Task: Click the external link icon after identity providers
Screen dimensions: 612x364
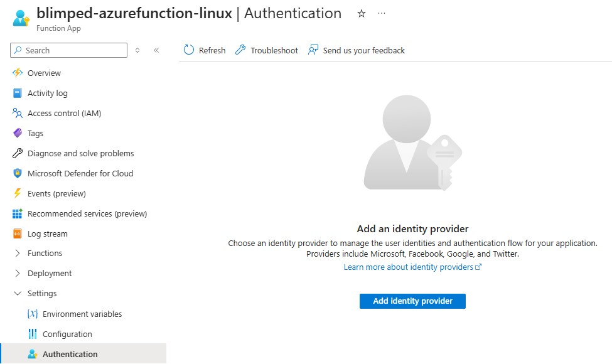Action: (478, 267)
